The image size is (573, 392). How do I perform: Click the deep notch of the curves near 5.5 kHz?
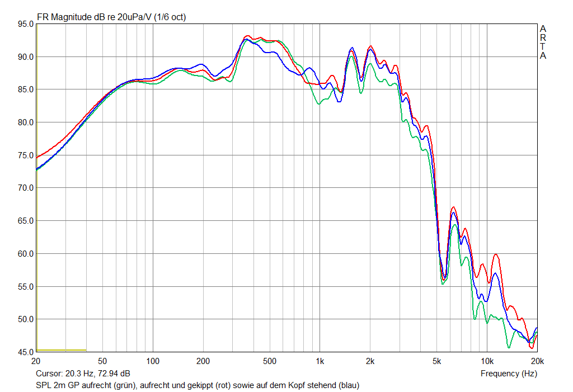[444, 280]
